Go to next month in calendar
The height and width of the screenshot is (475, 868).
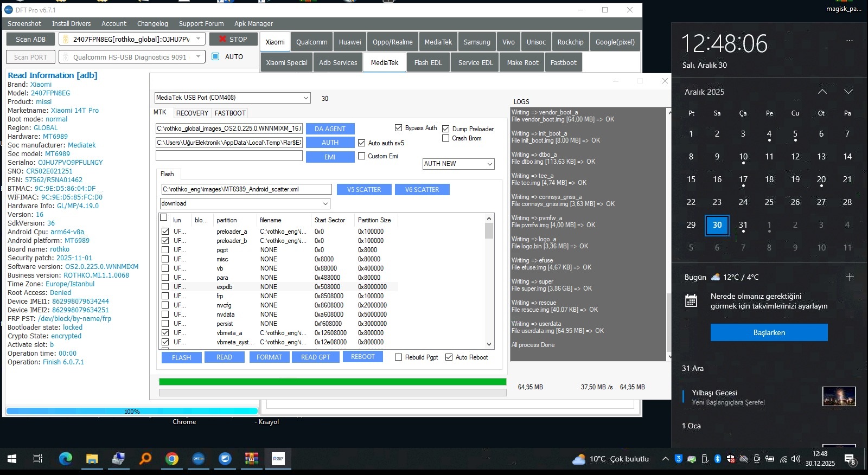pos(848,92)
